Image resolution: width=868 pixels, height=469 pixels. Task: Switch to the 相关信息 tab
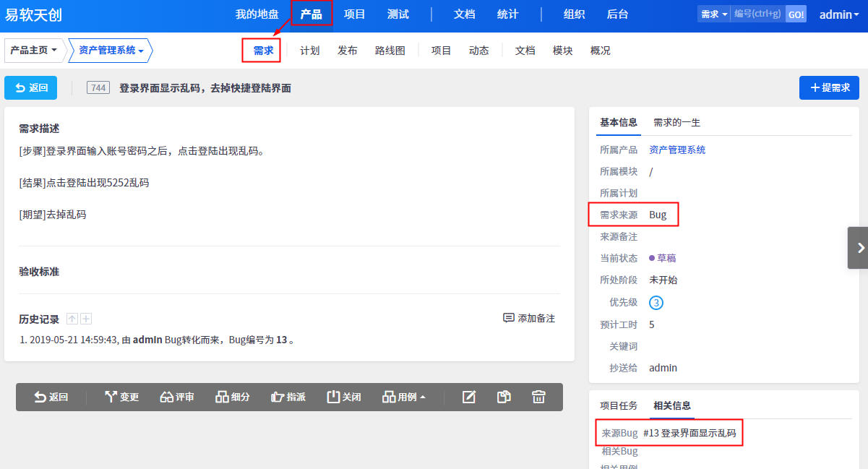[x=672, y=405]
